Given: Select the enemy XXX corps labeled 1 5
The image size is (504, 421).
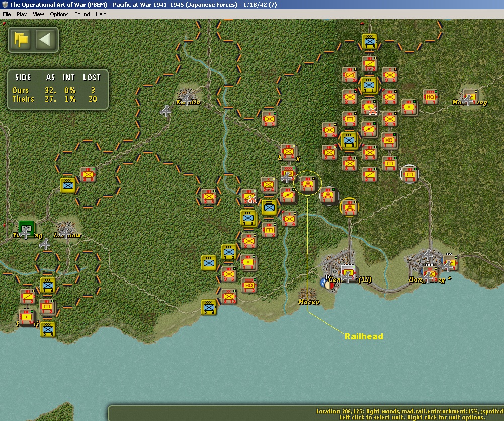Looking at the screenshot, I should (x=370, y=41).
